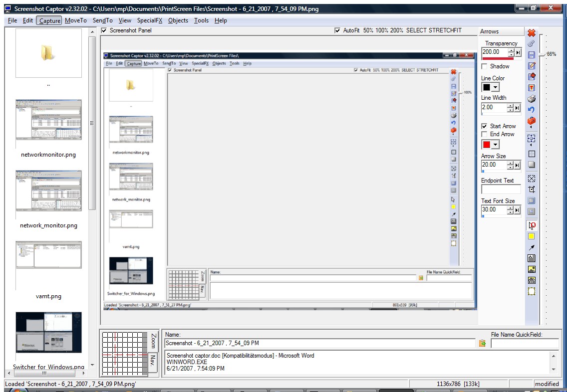This screenshot has height=392, width=567.
Task: Click the blue undo arrow icon
Action: [x=532, y=110]
